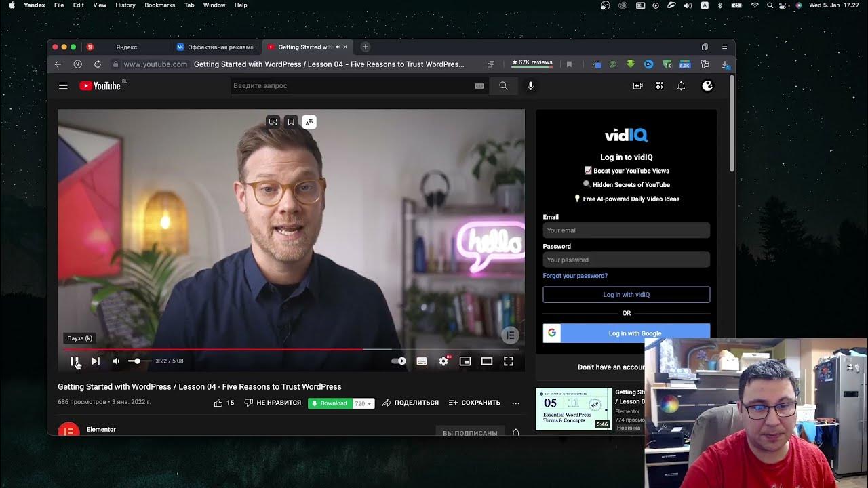Seek on the red video progress bar
The width and height of the screenshot is (868, 488).
click(x=291, y=350)
